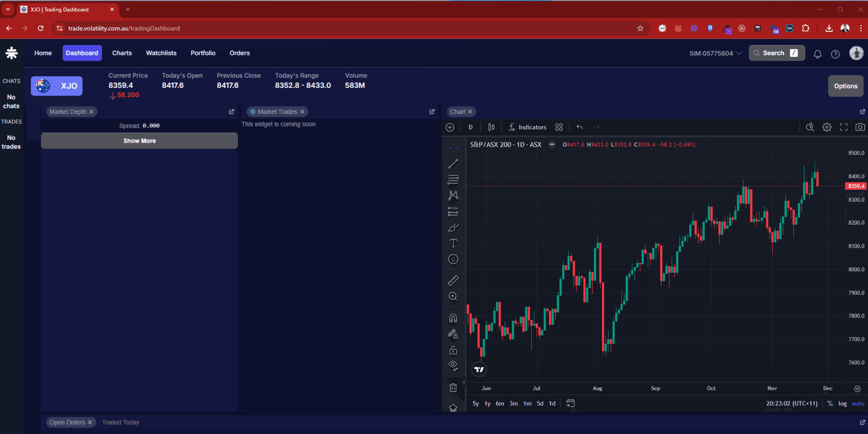Toggle lock all drawing tools

coord(453,350)
